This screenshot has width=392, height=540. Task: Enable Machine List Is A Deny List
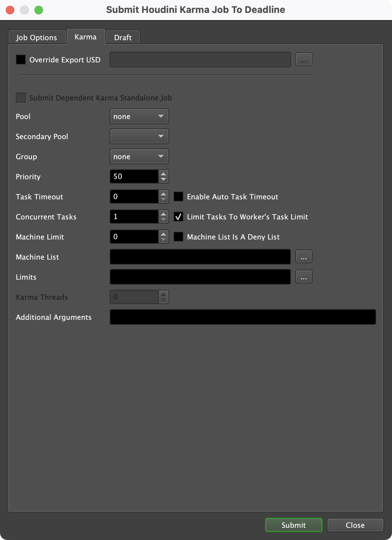[178, 237]
